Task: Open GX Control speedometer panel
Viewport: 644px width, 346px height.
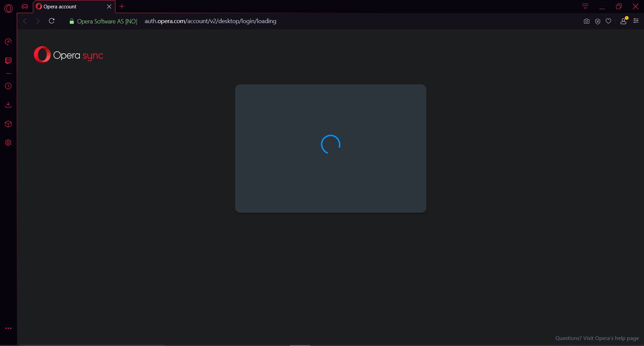Action: [8, 42]
